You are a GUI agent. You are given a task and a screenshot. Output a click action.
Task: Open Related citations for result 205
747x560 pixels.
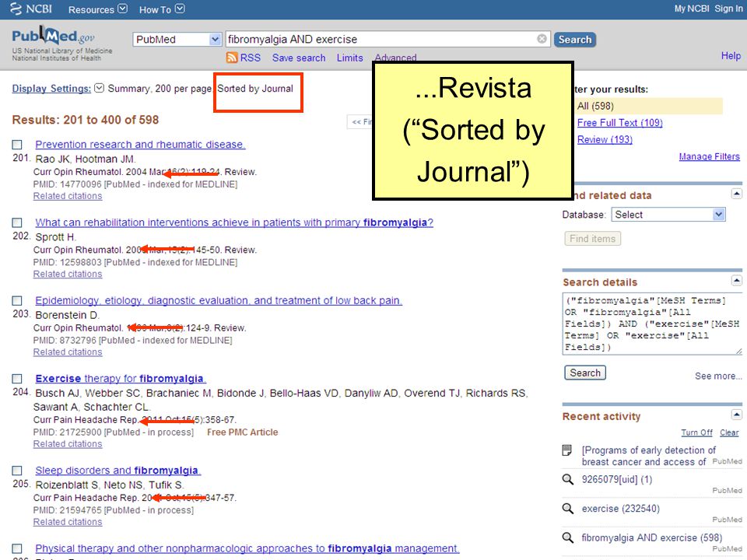point(68,522)
